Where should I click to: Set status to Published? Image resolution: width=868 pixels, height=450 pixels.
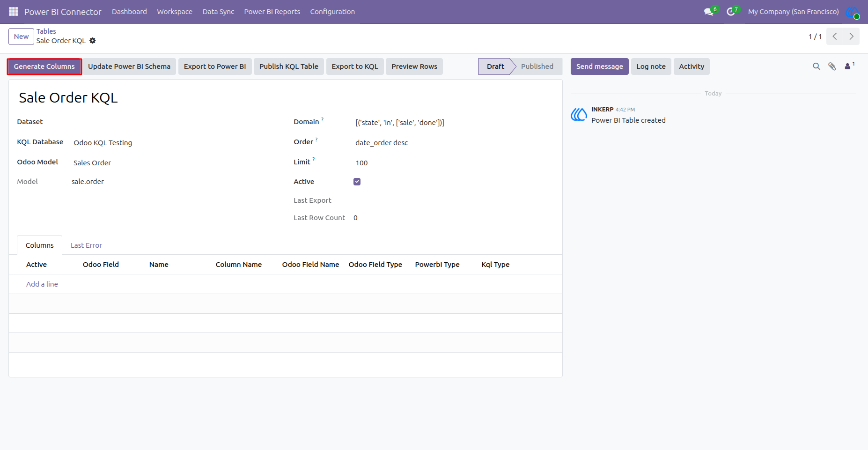pyautogui.click(x=537, y=66)
